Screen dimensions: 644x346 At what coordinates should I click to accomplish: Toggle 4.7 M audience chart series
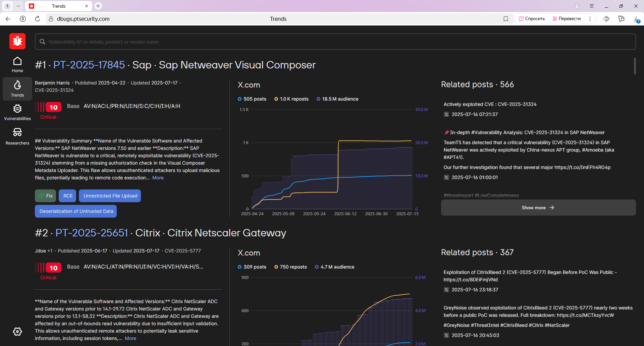tap(334, 267)
